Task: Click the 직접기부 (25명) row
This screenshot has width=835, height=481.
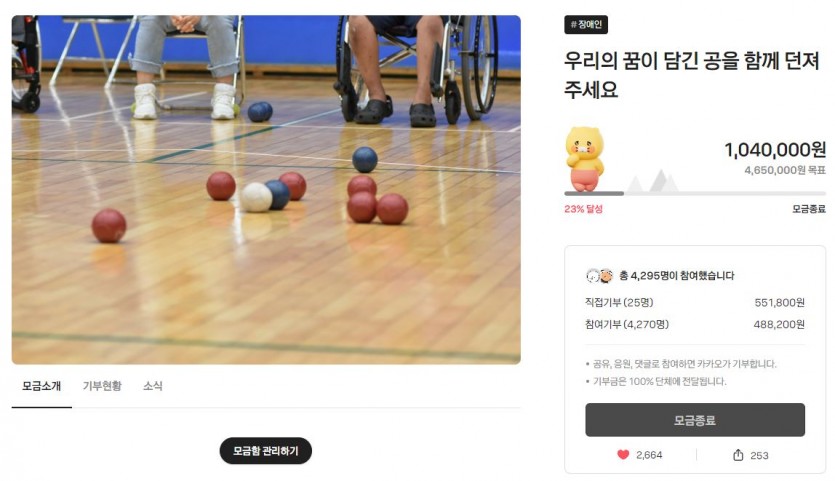Action: tap(695, 303)
